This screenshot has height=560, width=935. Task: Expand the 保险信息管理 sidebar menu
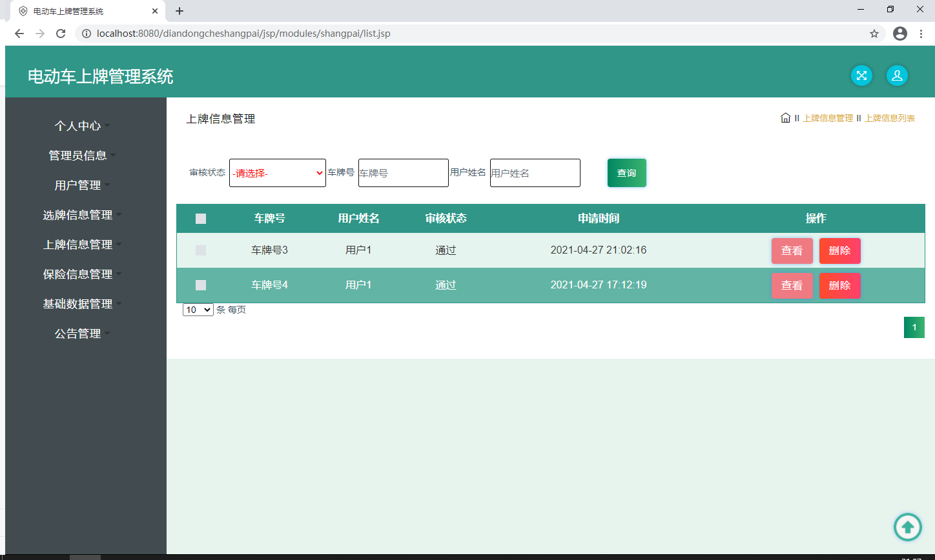83,274
